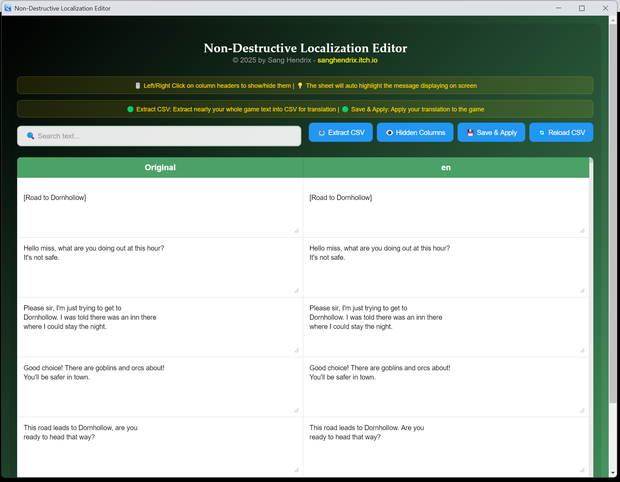Click the Original cell 'This road leads to Dornhollow, are you'
620x482 pixels.
(160, 447)
